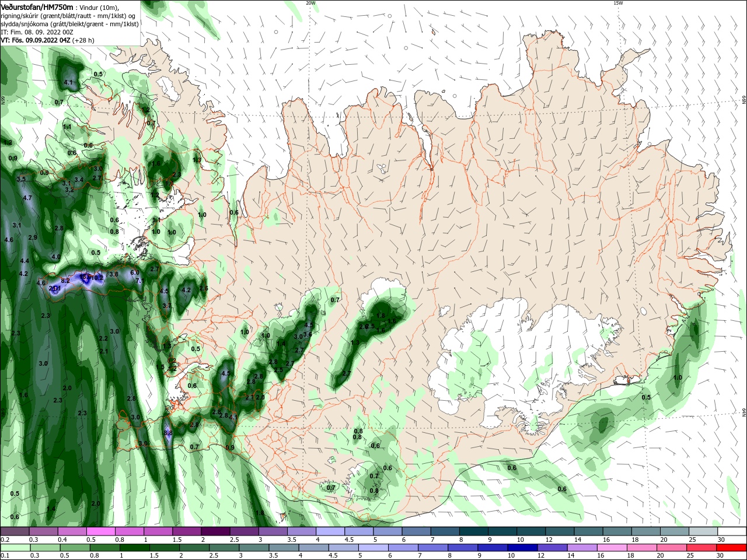
Task: Click the "IT: Fim. 08. 09. 2022 00Z" line
Action: [36, 32]
